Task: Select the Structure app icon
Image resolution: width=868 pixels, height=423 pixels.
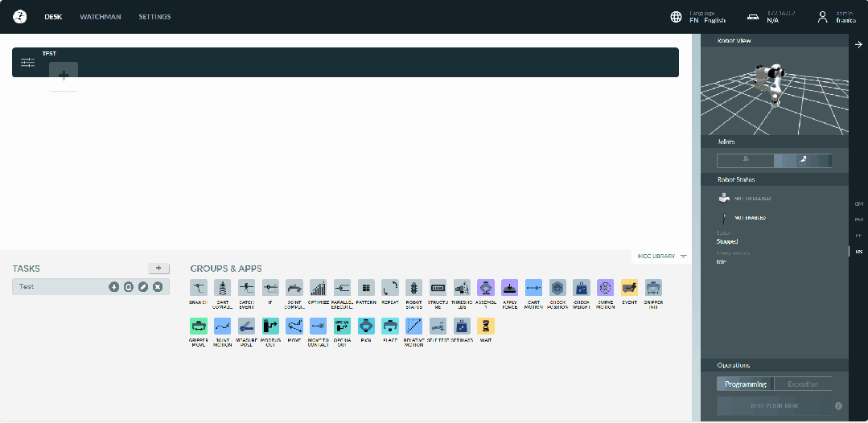Action: pyautogui.click(x=438, y=288)
